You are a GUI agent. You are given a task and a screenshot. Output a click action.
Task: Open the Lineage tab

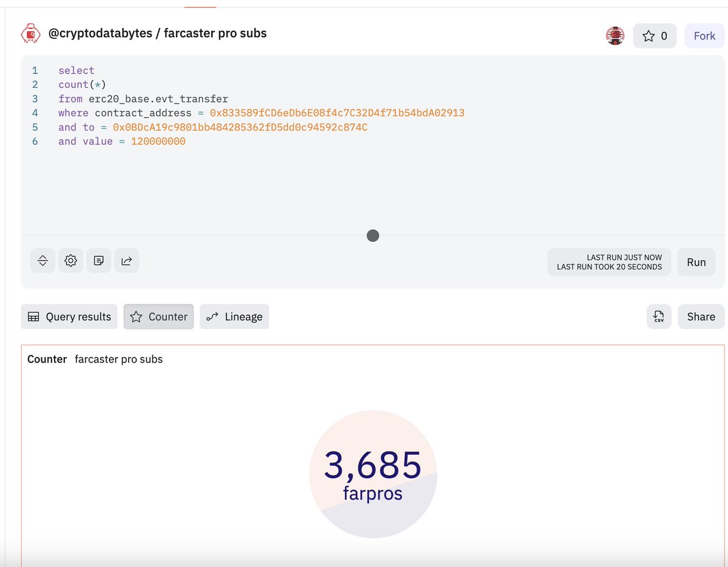234,317
